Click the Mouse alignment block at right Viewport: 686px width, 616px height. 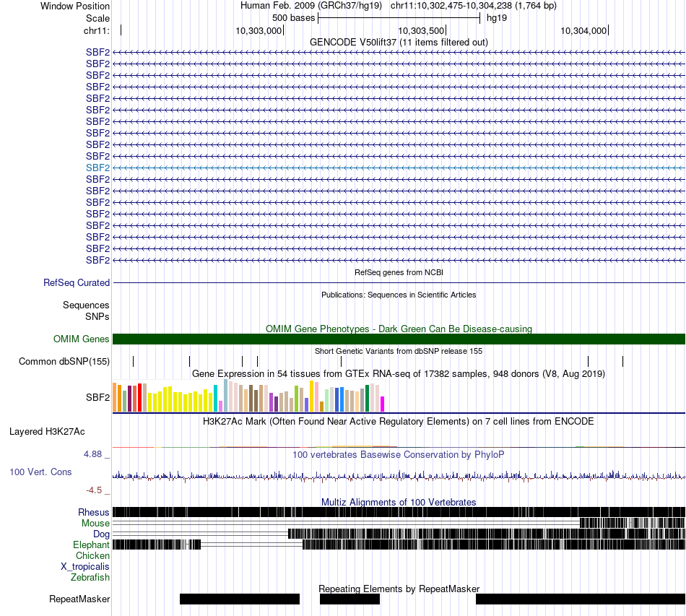click(632, 523)
